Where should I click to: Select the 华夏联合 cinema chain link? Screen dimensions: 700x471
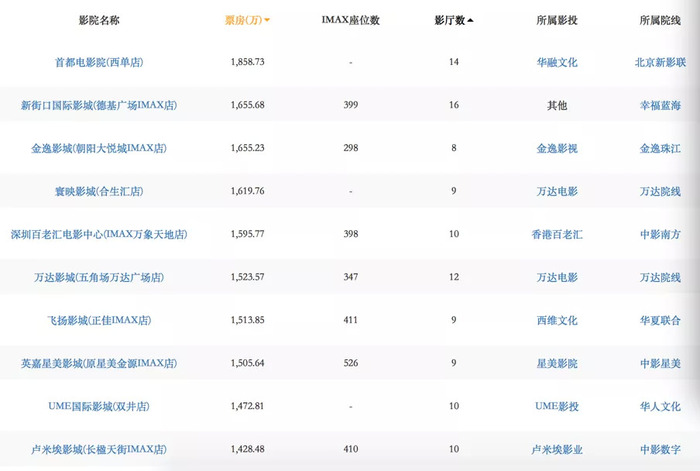click(x=660, y=320)
